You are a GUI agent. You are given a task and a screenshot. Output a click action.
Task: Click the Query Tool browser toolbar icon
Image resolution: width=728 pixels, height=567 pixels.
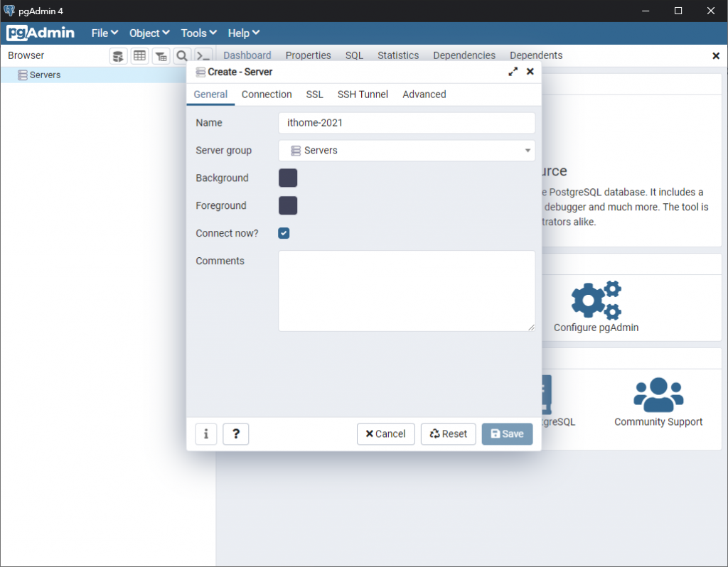[x=119, y=56]
